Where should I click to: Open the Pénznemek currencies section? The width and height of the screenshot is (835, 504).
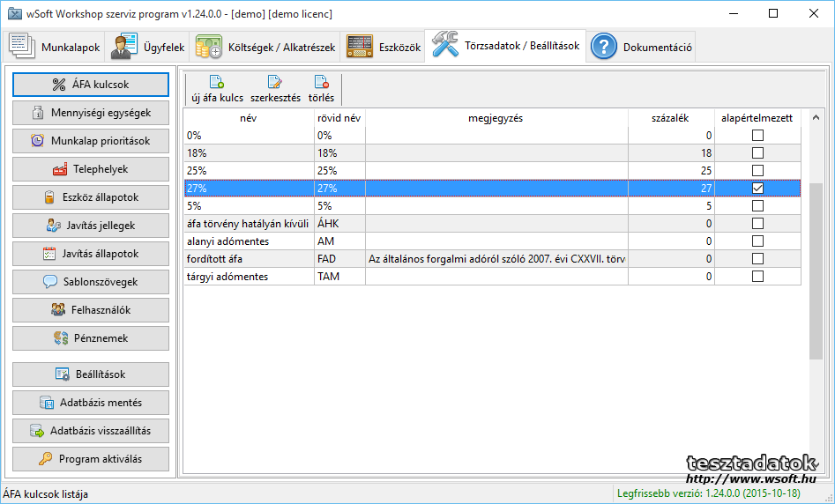click(91, 338)
